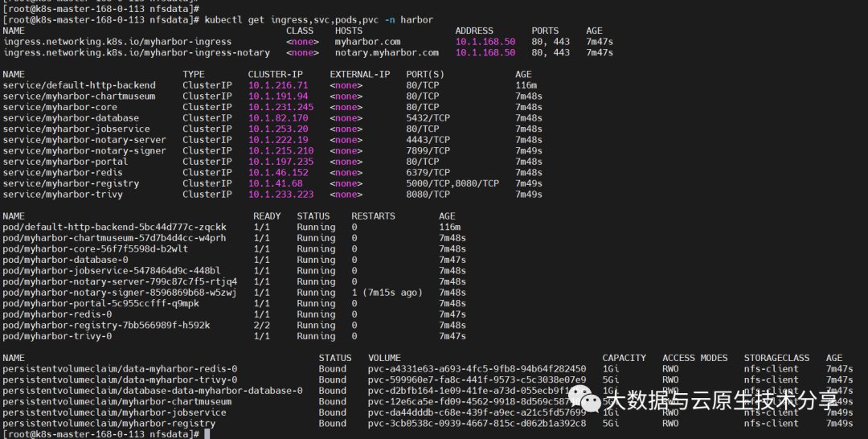
Task: Click pod/myharbor-notary-signer-8596869b68-w5zwj
Action: [x=120, y=293]
